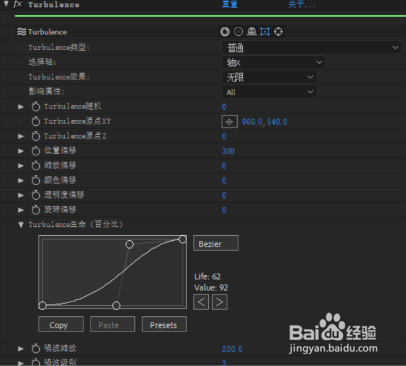
Task: Toggle stopwatch for 颜色偏移
Action: pos(36,180)
